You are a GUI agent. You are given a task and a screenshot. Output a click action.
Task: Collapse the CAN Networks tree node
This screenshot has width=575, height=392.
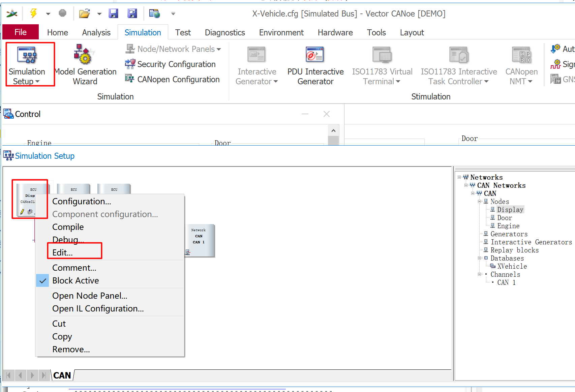point(466,185)
